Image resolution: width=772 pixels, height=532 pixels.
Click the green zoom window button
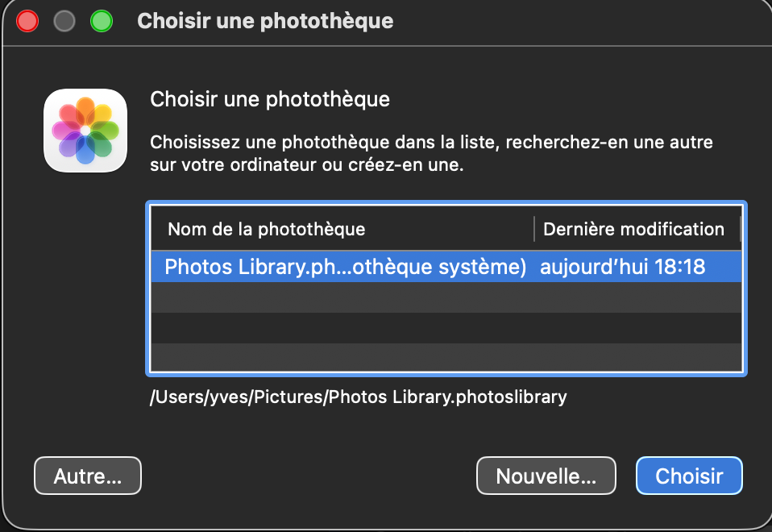point(101,21)
